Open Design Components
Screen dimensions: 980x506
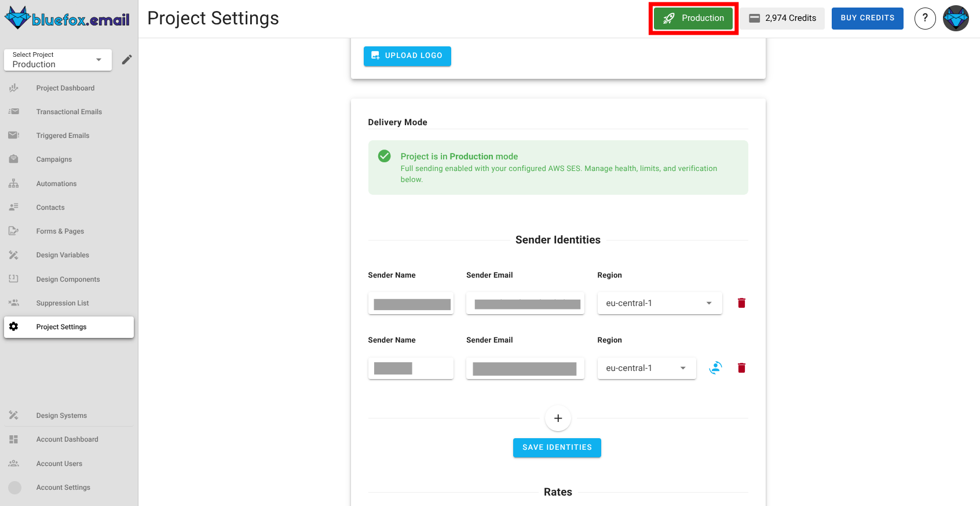point(68,279)
